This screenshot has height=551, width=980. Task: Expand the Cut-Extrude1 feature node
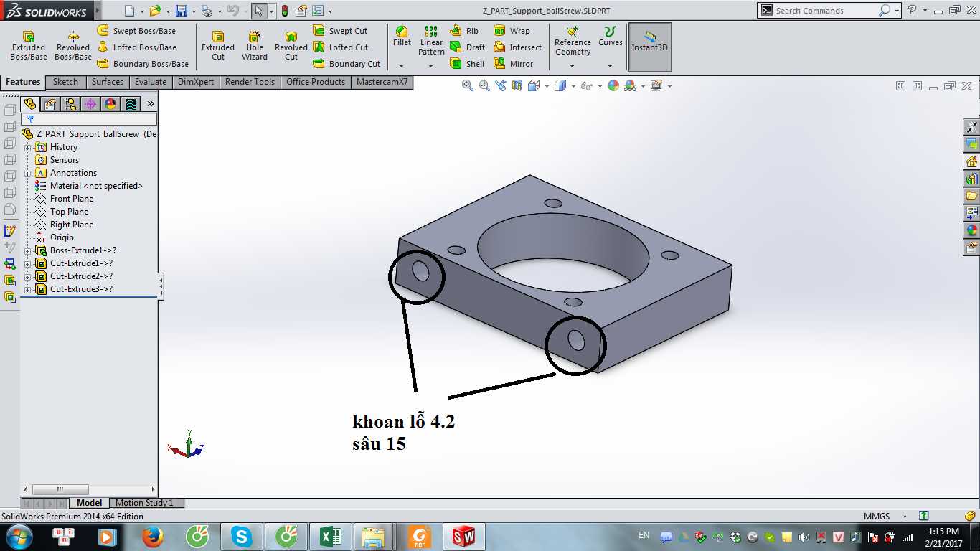pos(27,263)
